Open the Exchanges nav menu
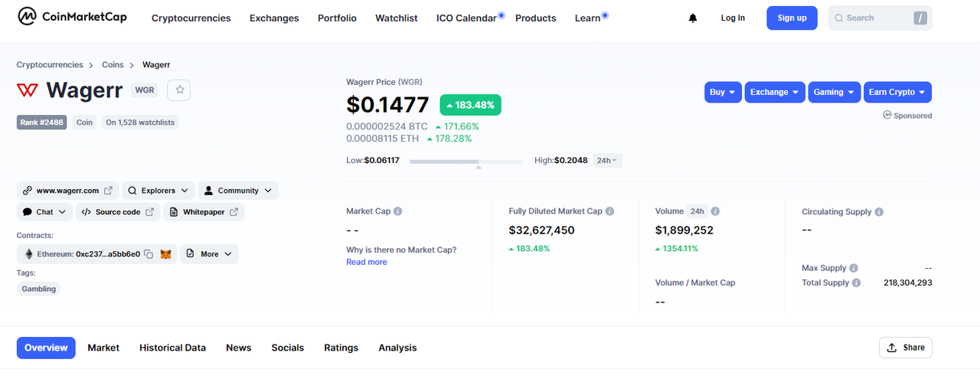This screenshot has height=379, width=980. pyautogui.click(x=274, y=18)
